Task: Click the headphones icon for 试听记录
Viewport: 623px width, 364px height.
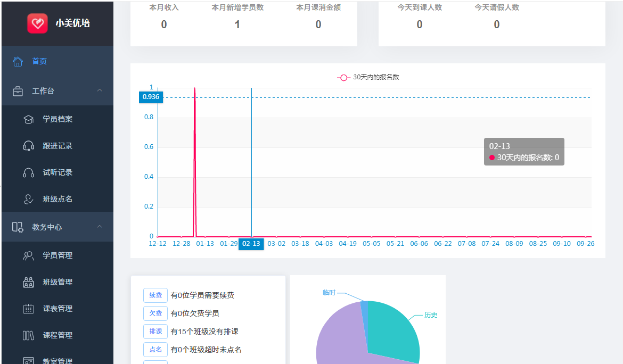Action: point(29,173)
